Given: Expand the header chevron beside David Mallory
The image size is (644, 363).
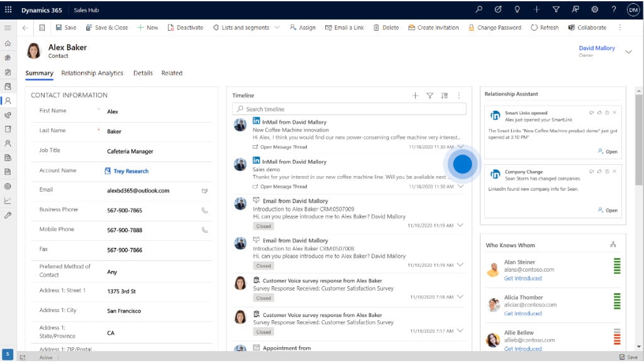Looking at the screenshot, I should click(628, 52).
